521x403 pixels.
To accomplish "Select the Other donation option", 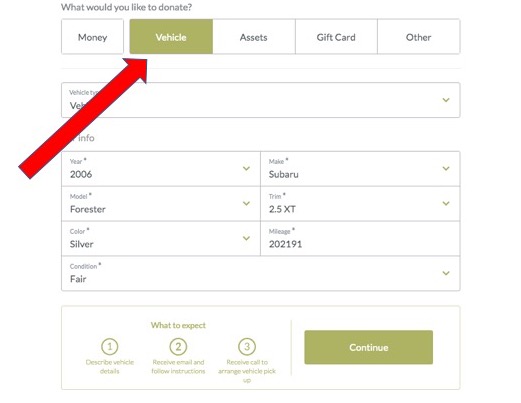I will click(419, 37).
